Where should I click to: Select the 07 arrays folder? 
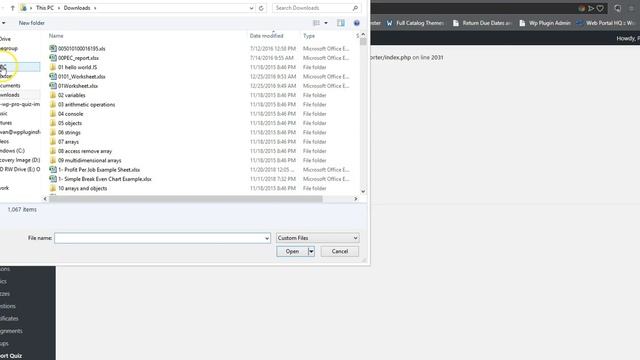click(68, 142)
